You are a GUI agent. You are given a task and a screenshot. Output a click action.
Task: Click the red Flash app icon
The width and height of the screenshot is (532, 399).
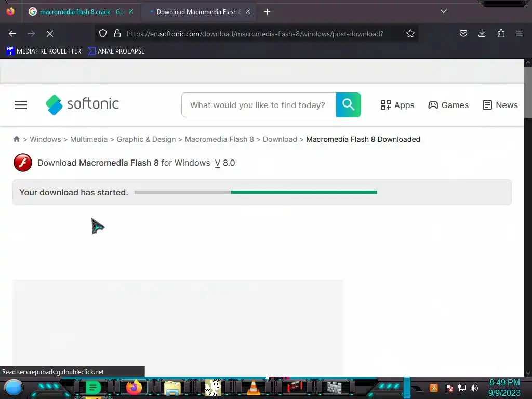tap(23, 163)
